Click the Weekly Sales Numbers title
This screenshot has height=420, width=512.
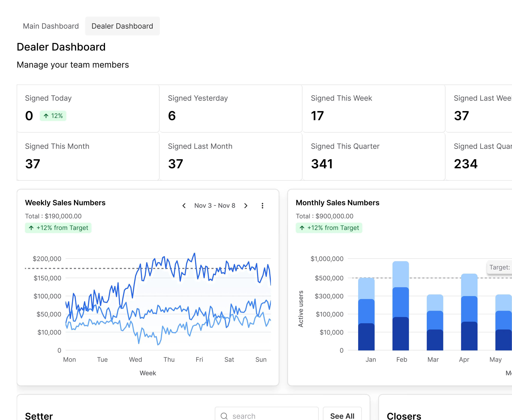click(65, 203)
